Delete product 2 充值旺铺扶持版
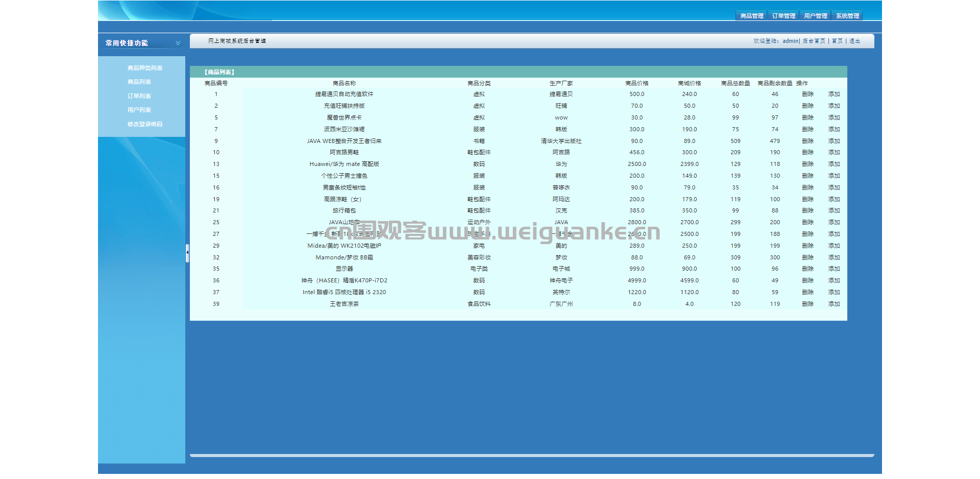980x479 pixels. [x=807, y=106]
